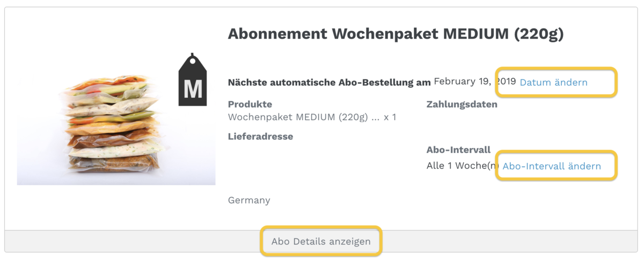Image resolution: width=644 pixels, height=261 pixels.
Task: Expand Abo Details anzeigen bar
Action: (321, 242)
